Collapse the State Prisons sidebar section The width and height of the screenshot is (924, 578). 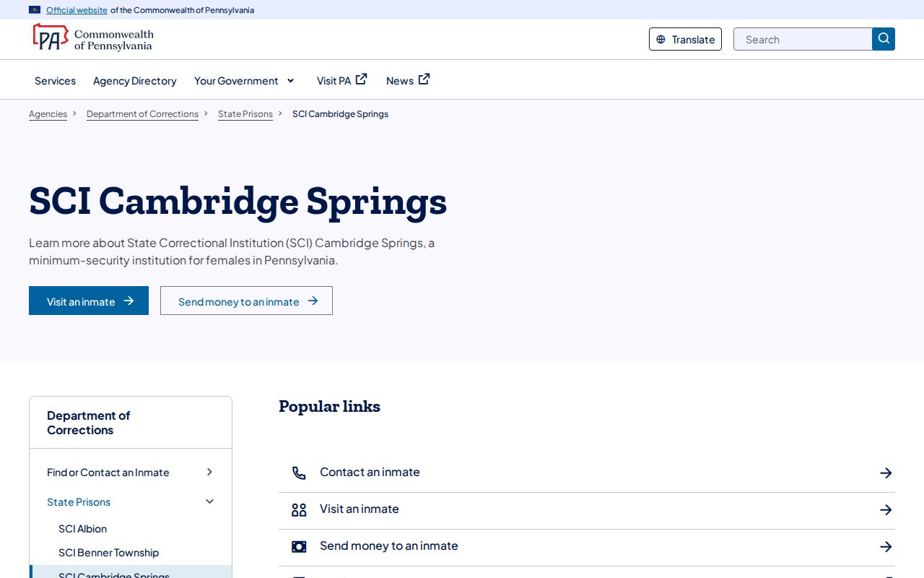pos(209,501)
